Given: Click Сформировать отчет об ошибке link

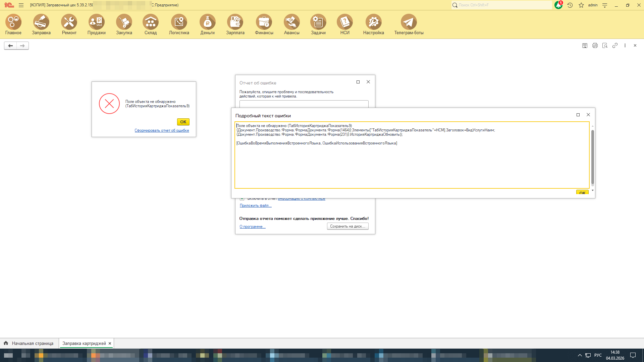Looking at the screenshot, I should click(x=162, y=130).
